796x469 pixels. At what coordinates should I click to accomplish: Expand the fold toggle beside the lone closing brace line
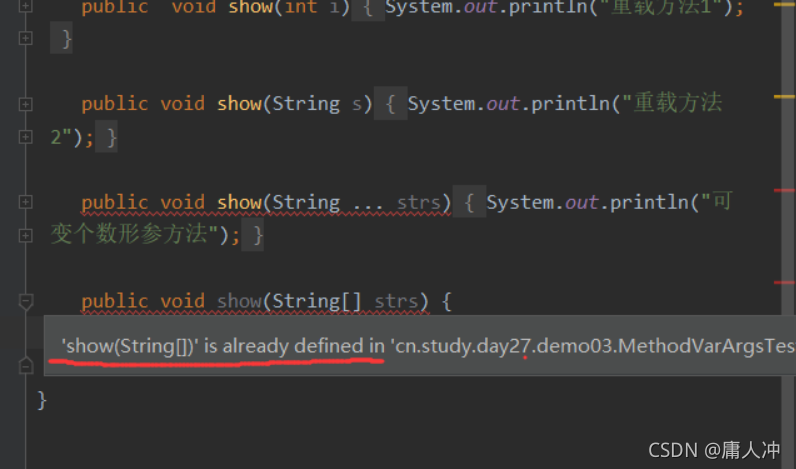pyautogui.click(x=25, y=38)
